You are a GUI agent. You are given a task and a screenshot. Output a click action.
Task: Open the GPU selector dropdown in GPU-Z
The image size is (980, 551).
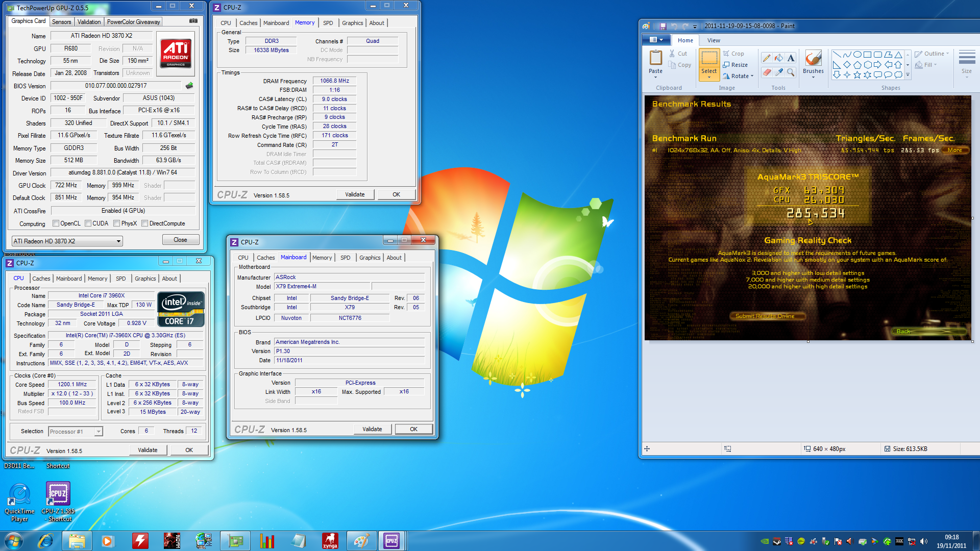(x=67, y=241)
